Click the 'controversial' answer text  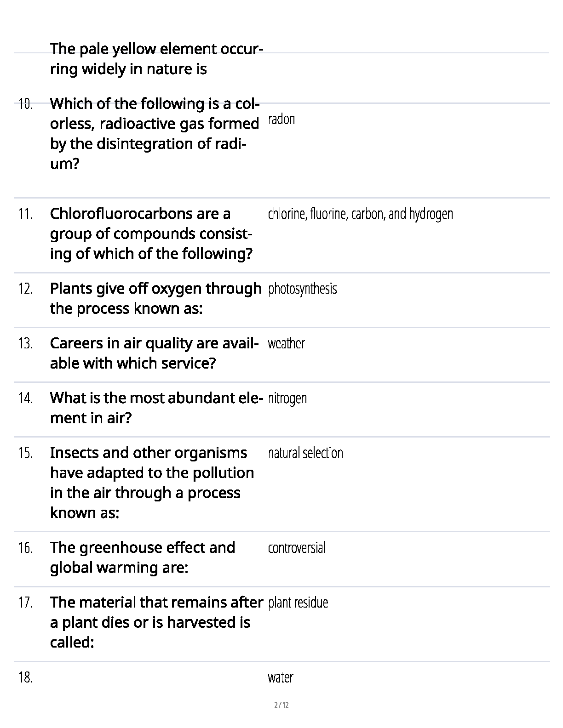297,548
